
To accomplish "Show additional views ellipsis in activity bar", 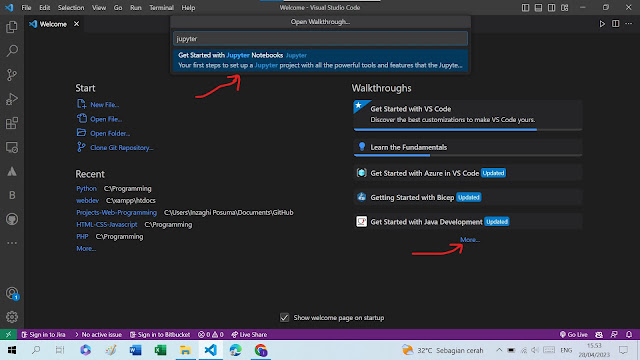I will [x=12, y=243].
